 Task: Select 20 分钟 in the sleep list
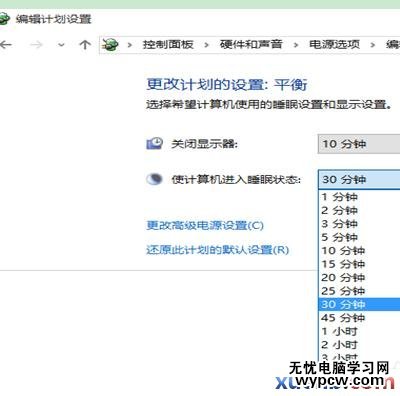359,277
